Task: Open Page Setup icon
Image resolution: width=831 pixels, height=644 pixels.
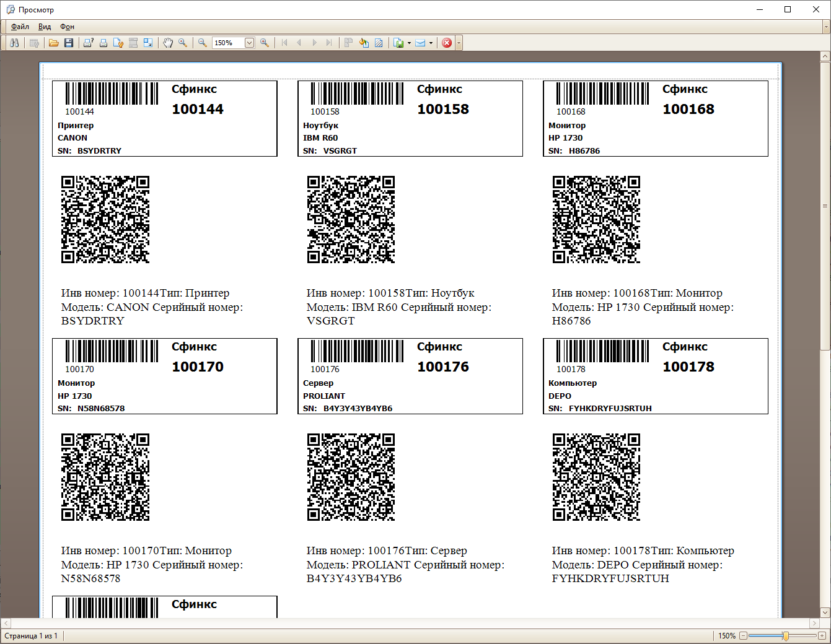Action: 118,43
